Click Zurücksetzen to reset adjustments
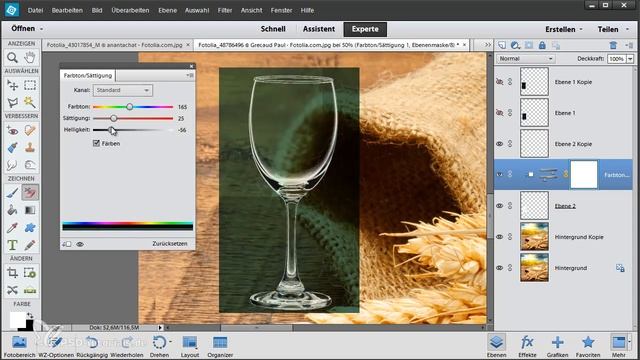 (170, 244)
